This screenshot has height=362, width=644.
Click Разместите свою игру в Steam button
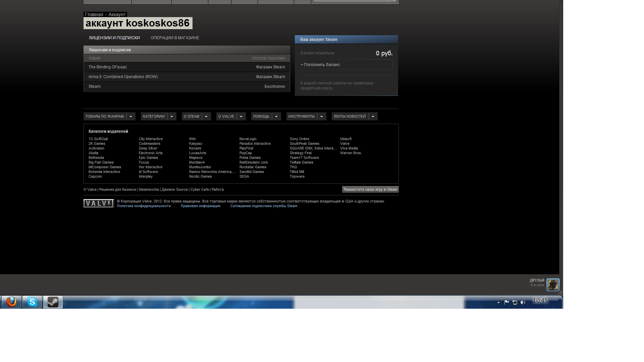[x=370, y=189]
